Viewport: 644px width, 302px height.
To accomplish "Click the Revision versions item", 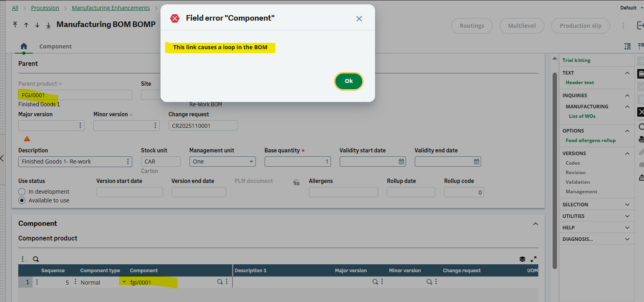I will tap(575, 173).
